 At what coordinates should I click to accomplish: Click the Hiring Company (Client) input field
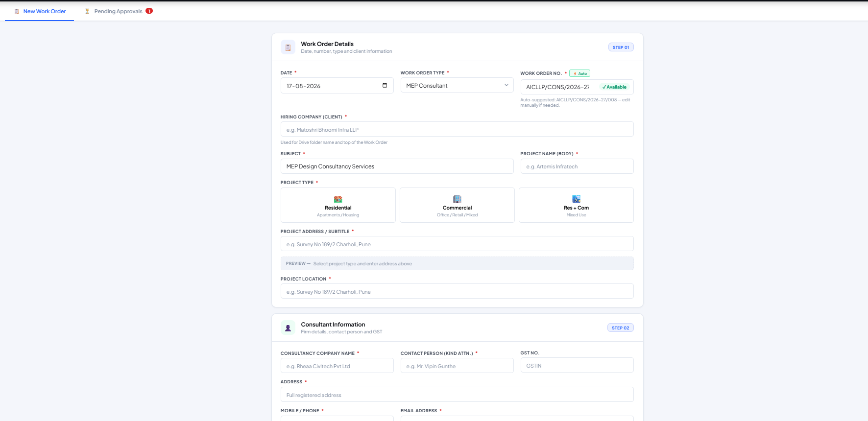[x=457, y=129]
